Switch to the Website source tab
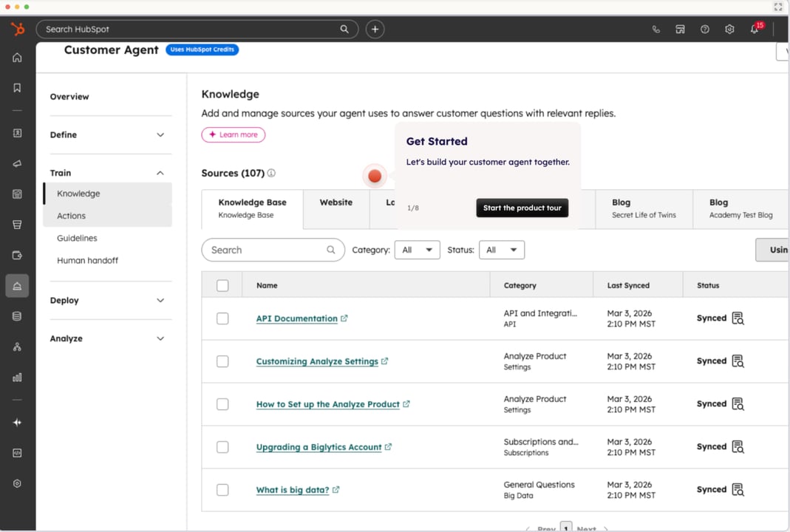The width and height of the screenshot is (790, 532). tap(336, 208)
